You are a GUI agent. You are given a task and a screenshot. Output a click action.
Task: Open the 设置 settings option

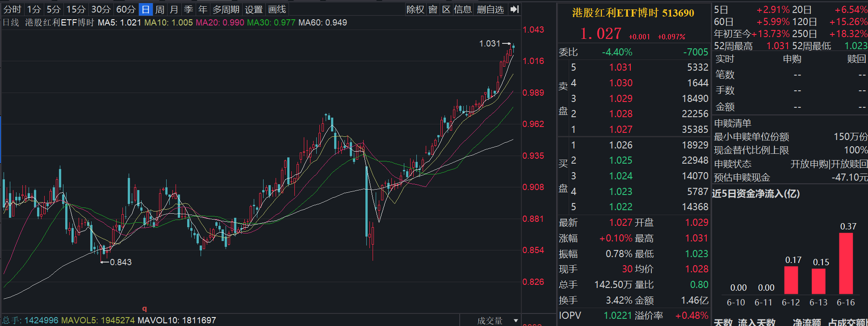click(x=254, y=9)
